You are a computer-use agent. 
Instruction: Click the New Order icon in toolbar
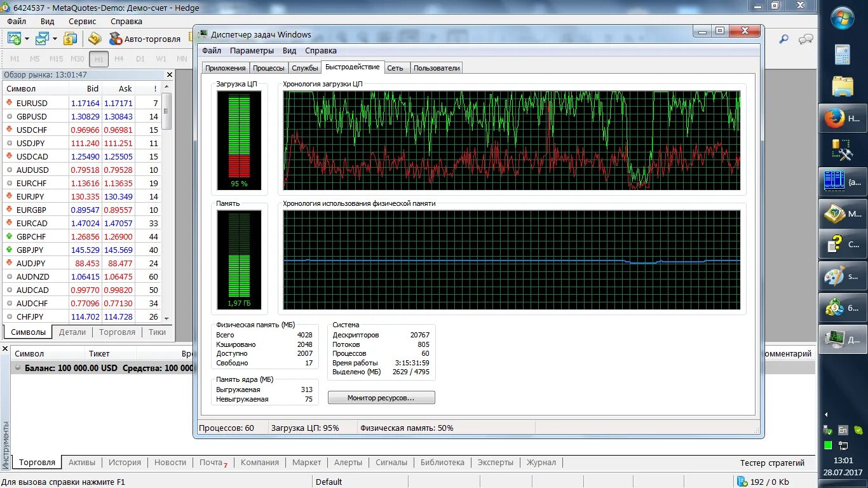click(95, 39)
